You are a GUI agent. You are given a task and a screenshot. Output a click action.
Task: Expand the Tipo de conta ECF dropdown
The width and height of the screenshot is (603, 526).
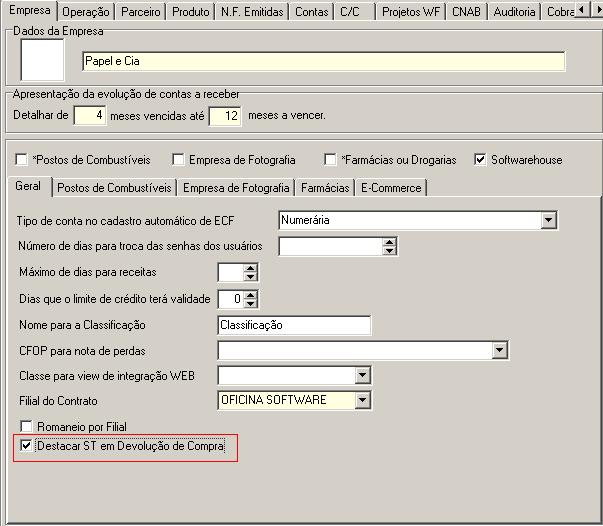coord(548,220)
